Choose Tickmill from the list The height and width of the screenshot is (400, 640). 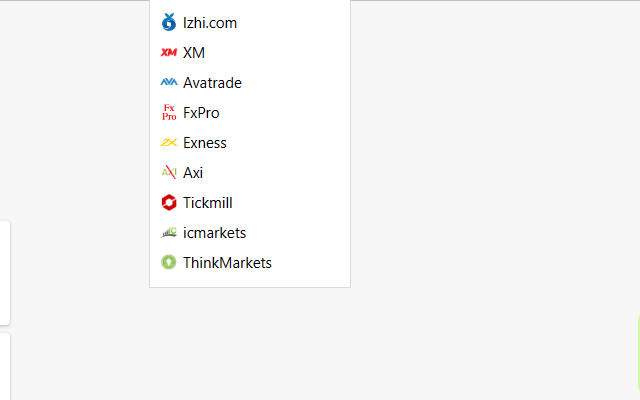(x=208, y=203)
